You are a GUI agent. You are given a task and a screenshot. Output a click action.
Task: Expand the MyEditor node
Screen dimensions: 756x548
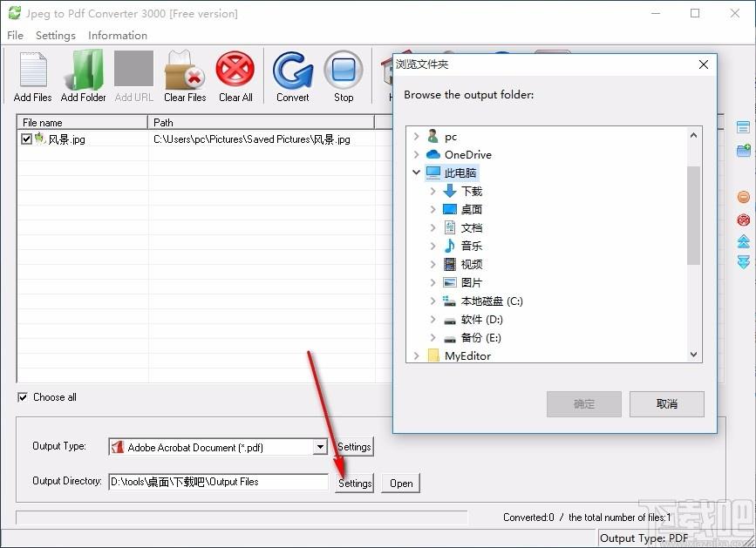tap(417, 355)
